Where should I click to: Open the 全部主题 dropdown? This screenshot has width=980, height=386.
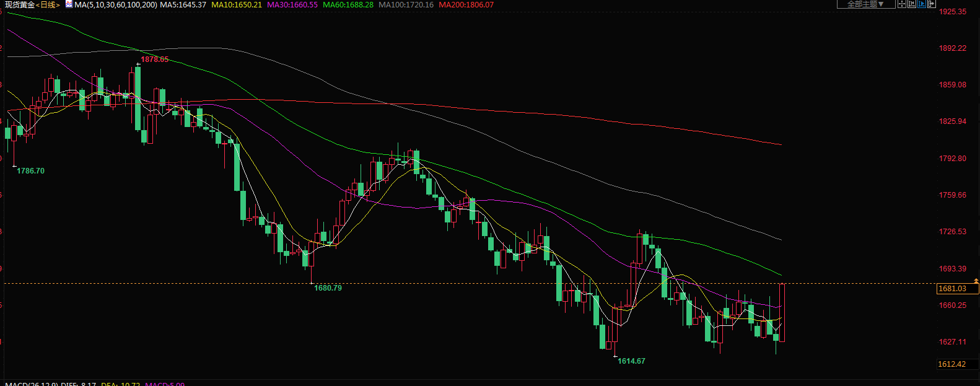click(x=865, y=4)
